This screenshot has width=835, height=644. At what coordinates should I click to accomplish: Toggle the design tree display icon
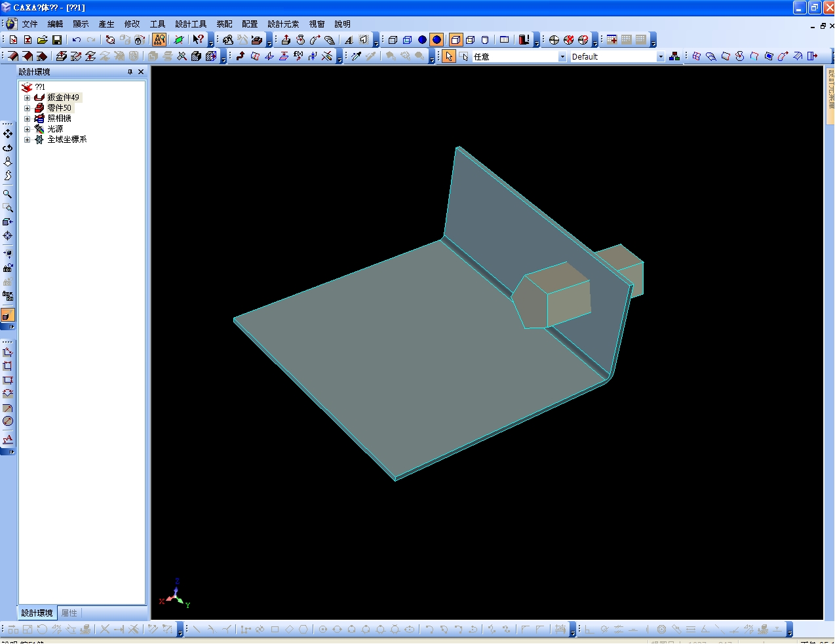pos(159,40)
